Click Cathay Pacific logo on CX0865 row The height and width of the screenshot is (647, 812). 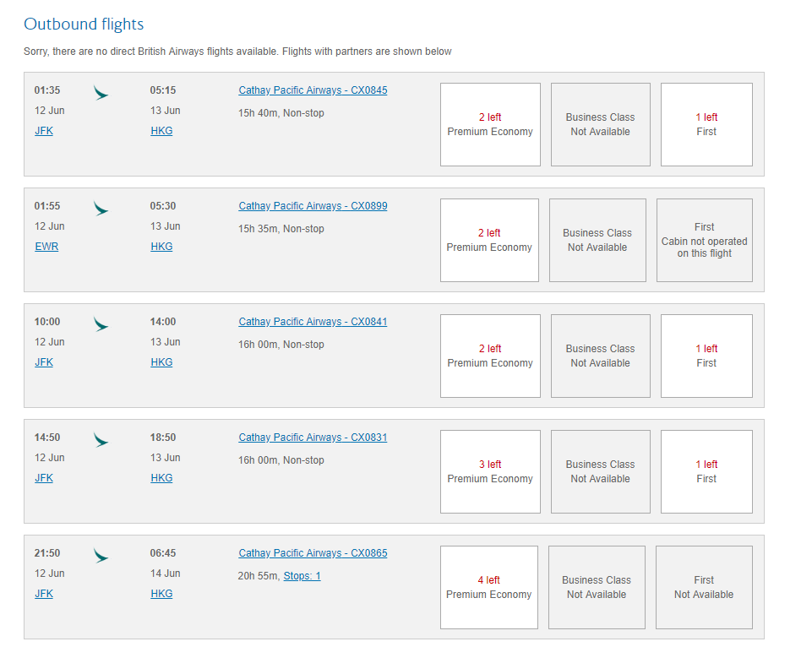101,556
